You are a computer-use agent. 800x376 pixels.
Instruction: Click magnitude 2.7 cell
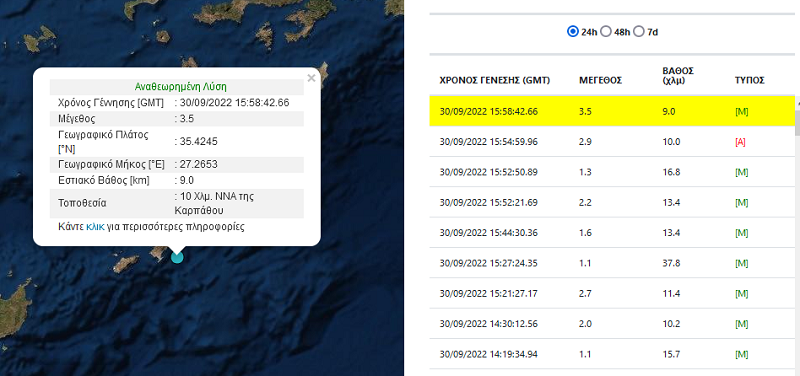[585, 293]
